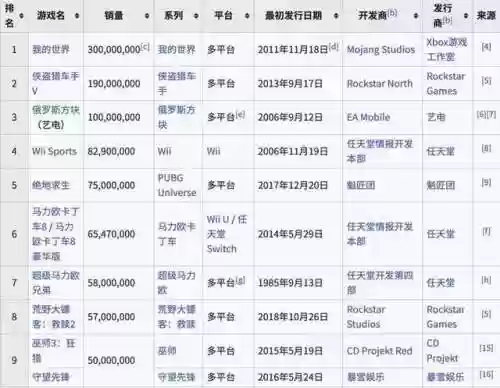Screen dimensions: 500x388
Task: Open Wii Sports game link
Action: pyautogui.click(x=54, y=151)
